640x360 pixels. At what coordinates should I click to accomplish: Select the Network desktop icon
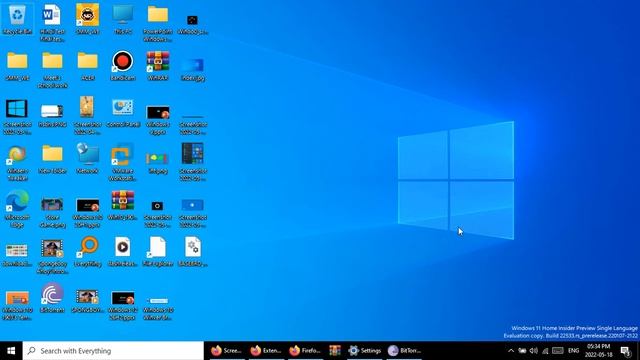tap(87, 159)
